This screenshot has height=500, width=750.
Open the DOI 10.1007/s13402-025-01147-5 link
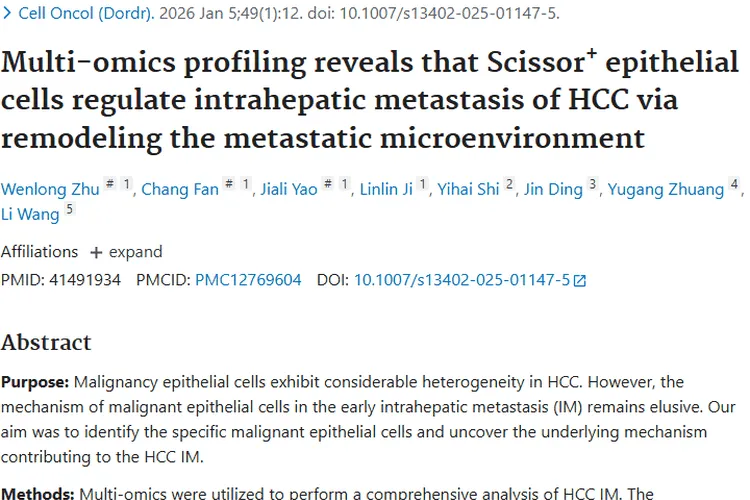tap(462, 280)
